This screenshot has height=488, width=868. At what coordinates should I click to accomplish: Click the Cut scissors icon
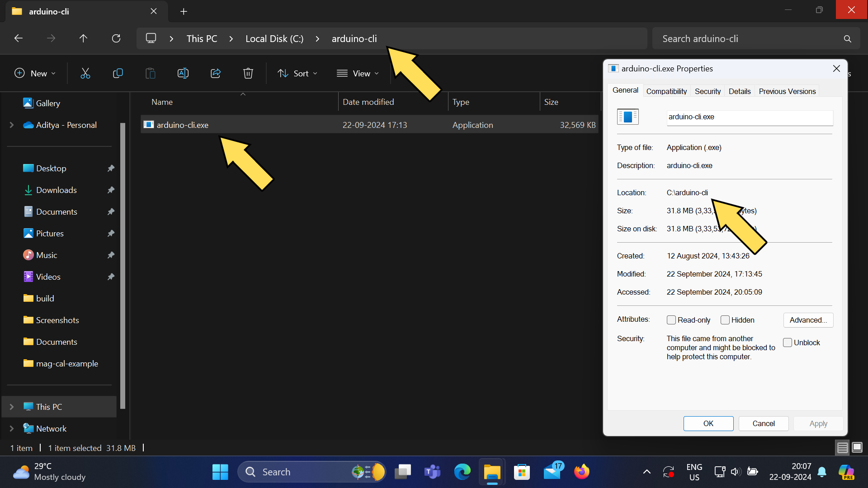[85, 73]
